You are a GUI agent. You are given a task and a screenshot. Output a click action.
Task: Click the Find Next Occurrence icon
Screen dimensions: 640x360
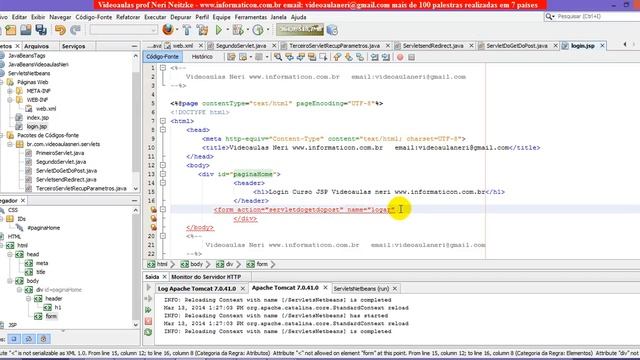[301, 57]
